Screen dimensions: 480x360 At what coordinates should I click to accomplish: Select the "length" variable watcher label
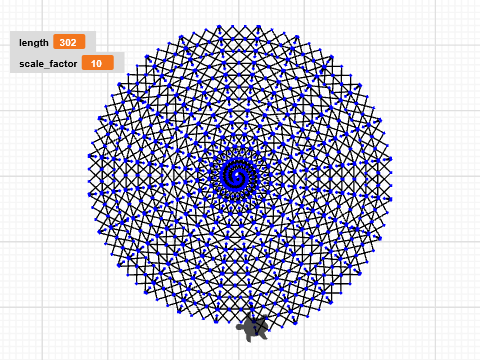click(34, 43)
